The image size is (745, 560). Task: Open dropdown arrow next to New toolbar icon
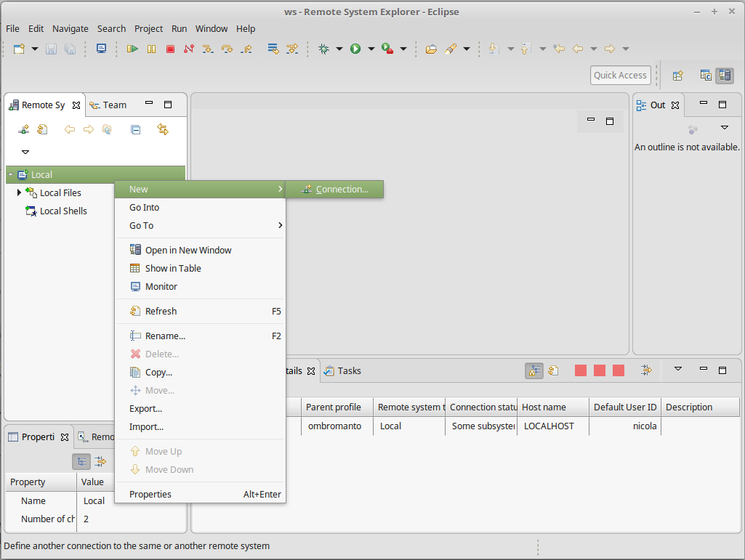(35, 49)
